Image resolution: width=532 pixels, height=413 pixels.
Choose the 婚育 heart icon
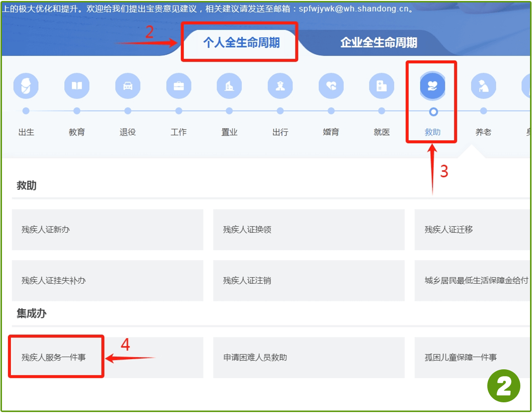tap(331, 86)
